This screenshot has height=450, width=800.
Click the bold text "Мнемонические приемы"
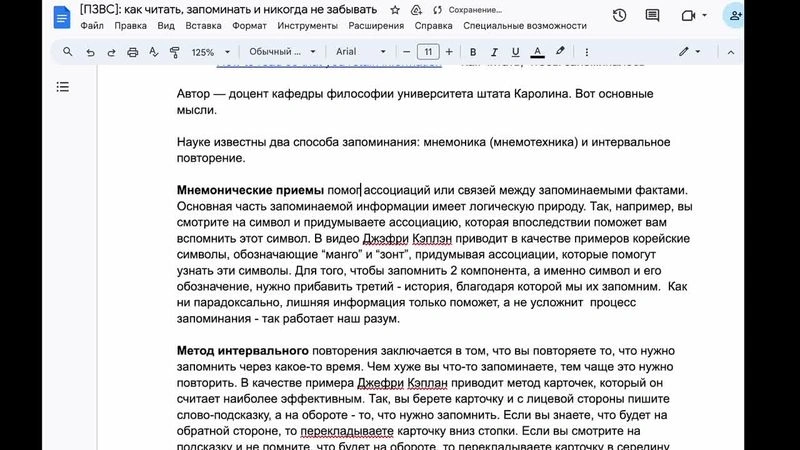pos(250,190)
